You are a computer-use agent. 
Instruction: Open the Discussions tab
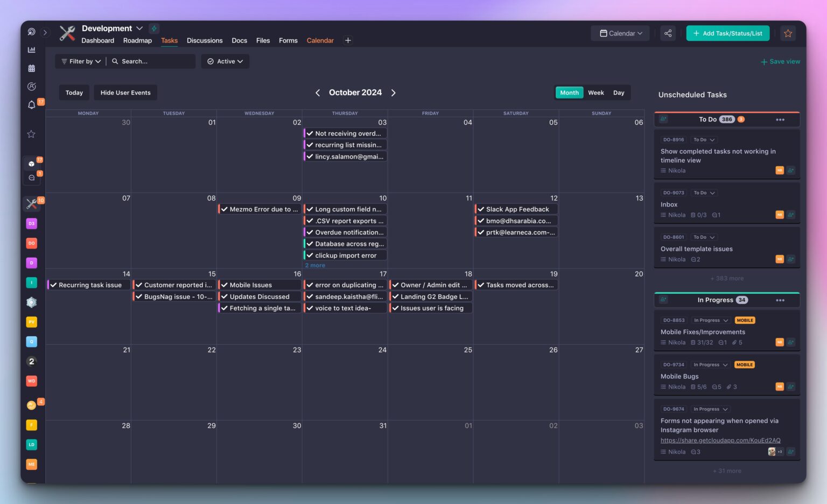(205, 40)
